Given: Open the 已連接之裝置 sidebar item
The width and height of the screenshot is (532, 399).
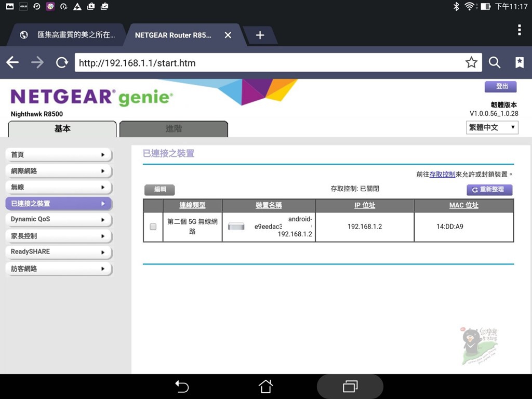Looking at the screenshot, I should tap(59, 204).
